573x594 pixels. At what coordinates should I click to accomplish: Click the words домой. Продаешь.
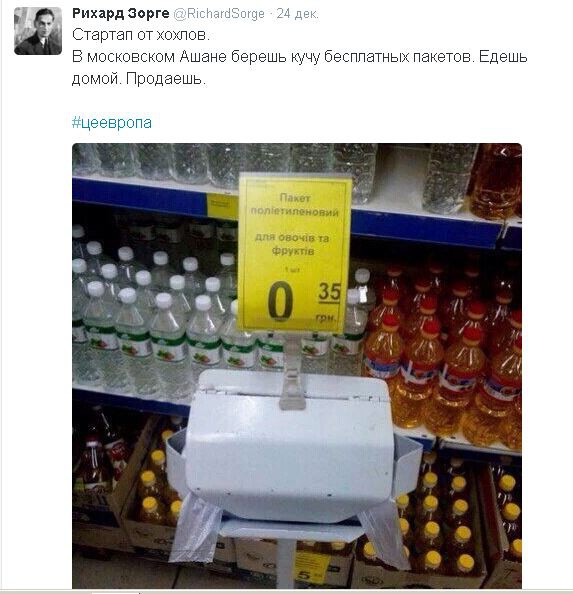[139, 79]
